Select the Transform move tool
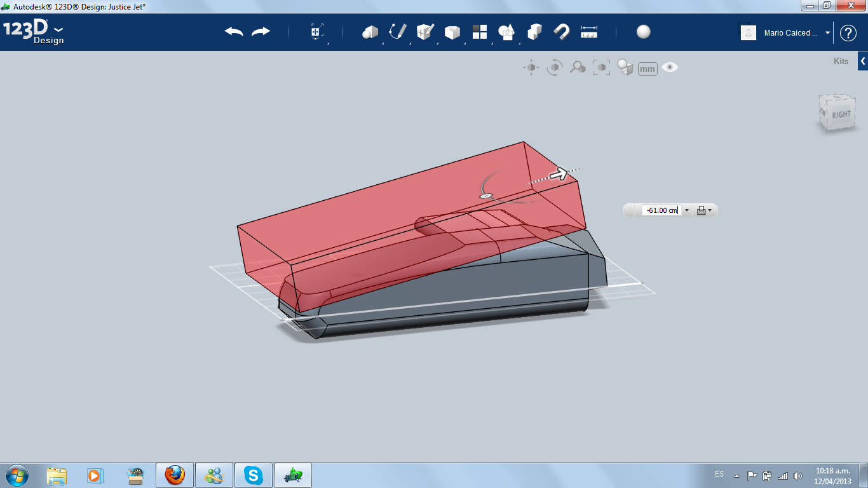Screen dimensions: 868x488 pos(316,32)
